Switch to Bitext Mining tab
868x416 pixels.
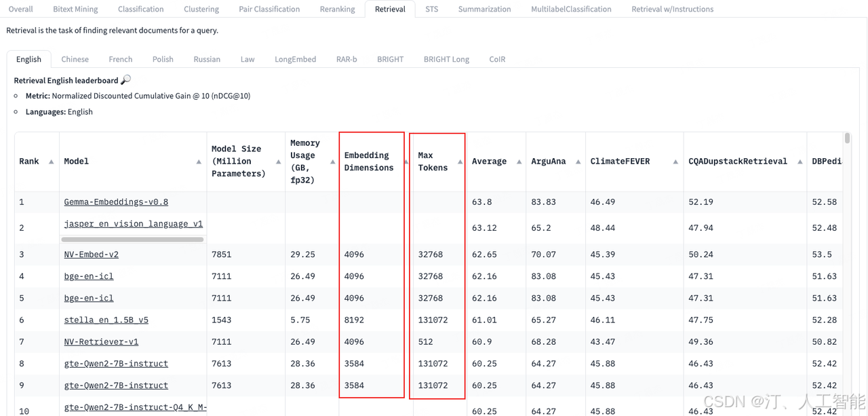coord(75,10)
